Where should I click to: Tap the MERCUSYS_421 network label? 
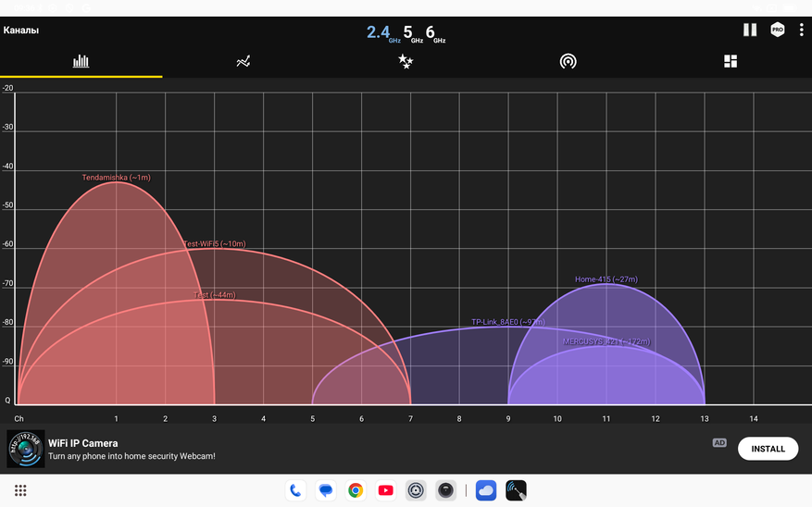point(606,341)
